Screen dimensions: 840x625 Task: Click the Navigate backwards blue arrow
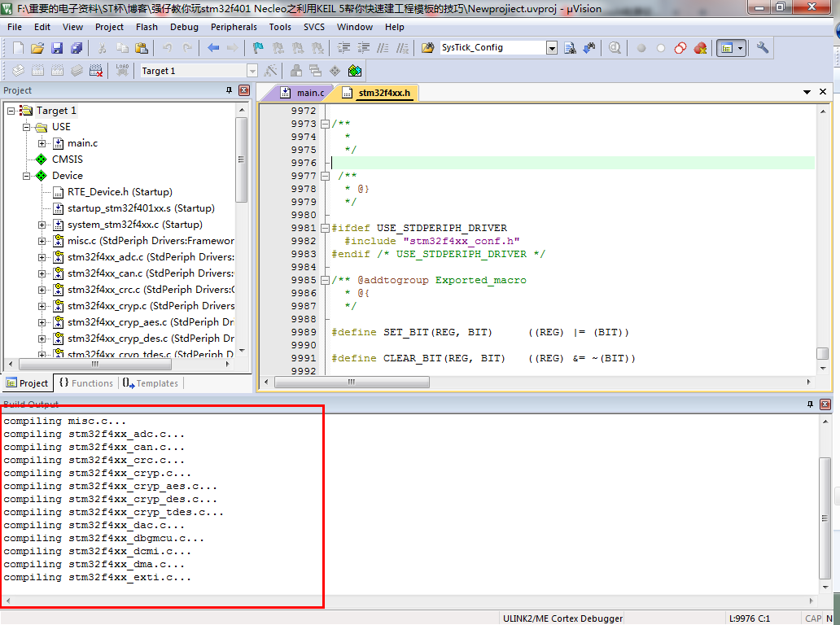click(x=213, y=48)
